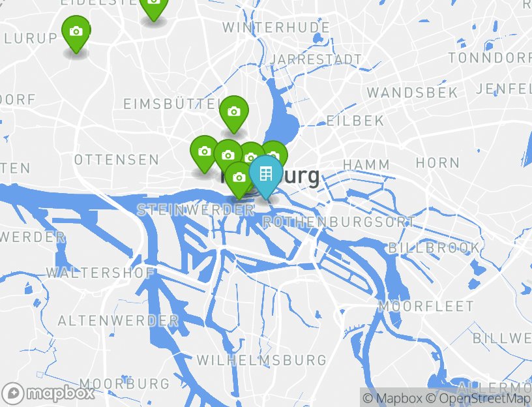Click the Ottensen district label
Viewport: 532px width, 407px height.
pyautogui.click(x=117, y=160)
